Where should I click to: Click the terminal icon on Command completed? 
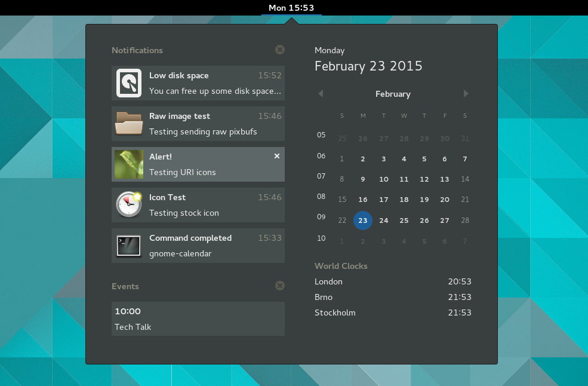click(128, 246)
